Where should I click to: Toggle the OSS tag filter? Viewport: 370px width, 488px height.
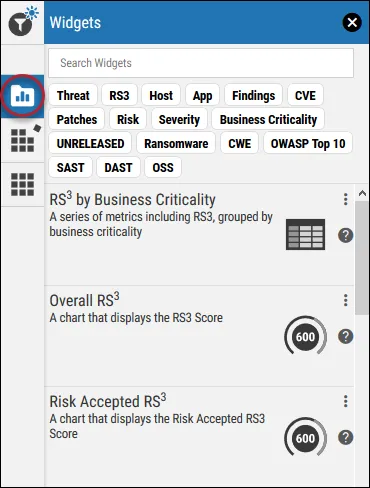[163, 168]
